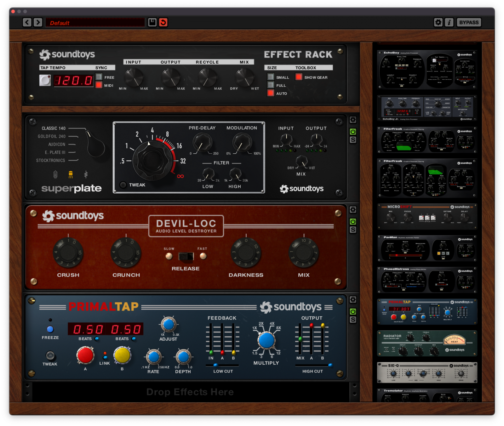Click the Effect Rack MIX dry/wet knob
504x426 pixels.
(245, 77)
